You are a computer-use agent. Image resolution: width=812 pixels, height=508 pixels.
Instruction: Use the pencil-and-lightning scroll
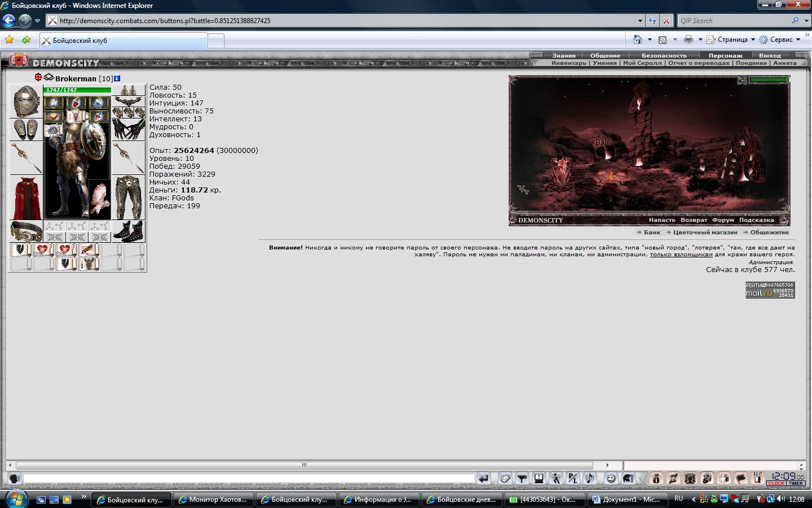[x=88, y=249]
